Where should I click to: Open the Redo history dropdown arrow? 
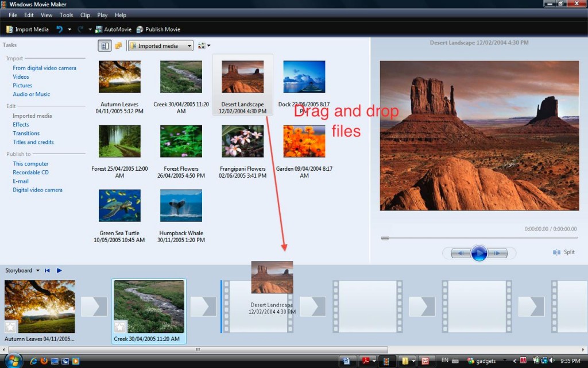click(x=90, y=29)
